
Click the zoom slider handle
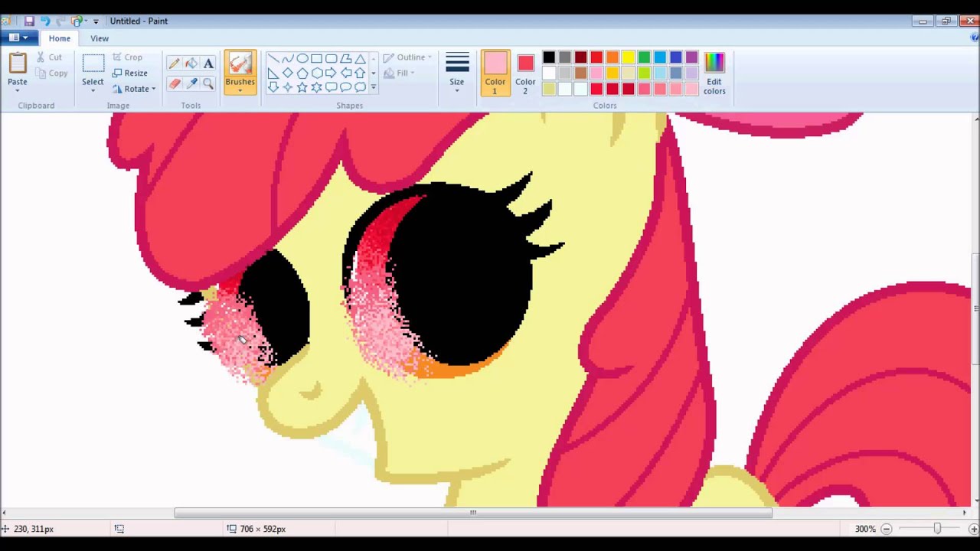(x=937, y=529)
